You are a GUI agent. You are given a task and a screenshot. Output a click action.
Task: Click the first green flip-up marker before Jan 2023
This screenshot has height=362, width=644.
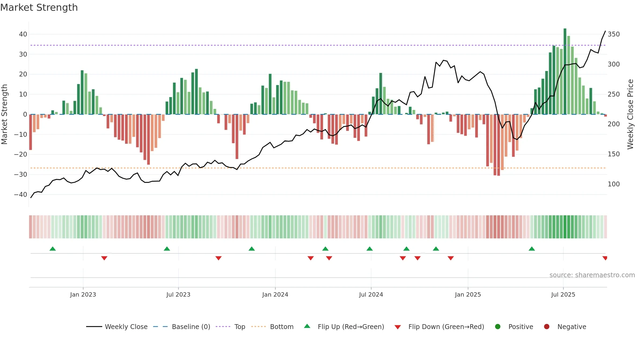(x=53, y=249)
